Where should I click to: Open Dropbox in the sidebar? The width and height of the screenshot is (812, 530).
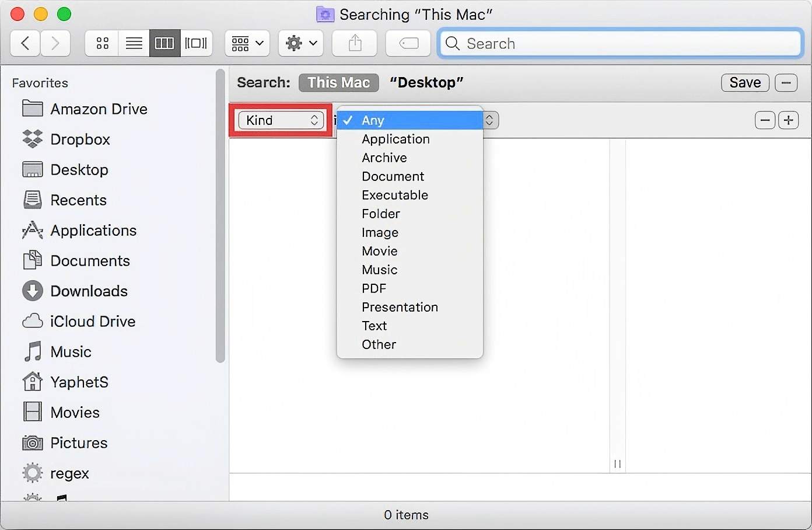tap(80, 140)
